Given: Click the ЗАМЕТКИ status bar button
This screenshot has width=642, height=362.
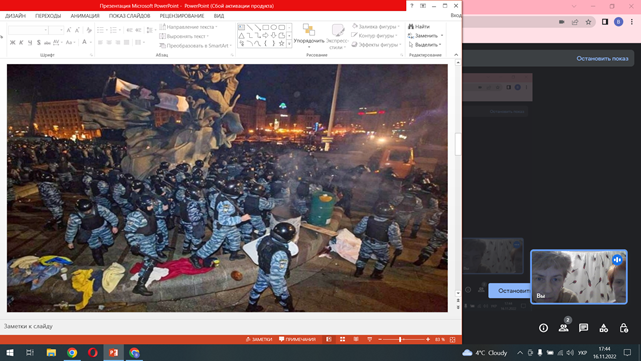Looking at the screenshot, I should point(259,339).
